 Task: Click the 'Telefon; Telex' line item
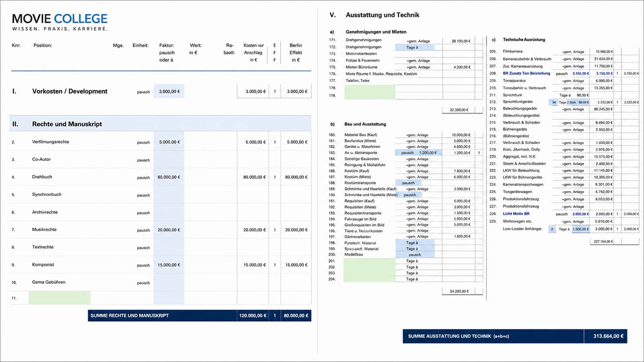coord(357,80)
